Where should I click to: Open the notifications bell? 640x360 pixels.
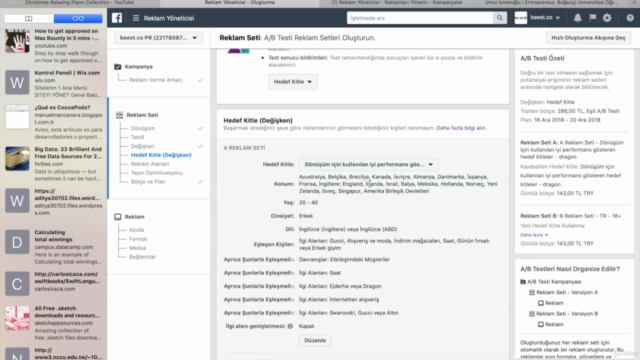tap(578, 18)
